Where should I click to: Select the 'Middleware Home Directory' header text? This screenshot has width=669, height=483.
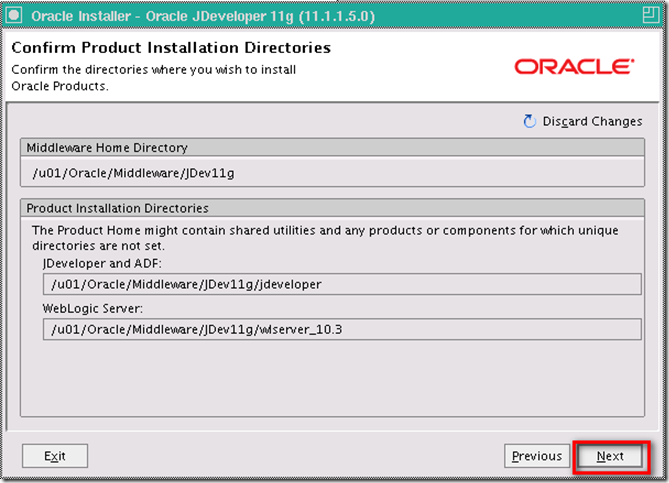pos(107,148)
